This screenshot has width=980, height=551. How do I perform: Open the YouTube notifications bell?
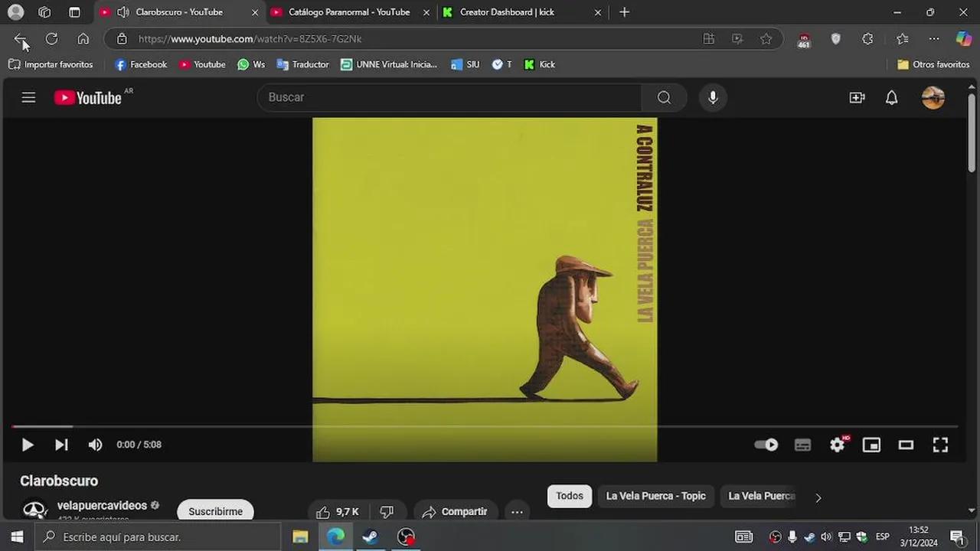click(891, 97)
